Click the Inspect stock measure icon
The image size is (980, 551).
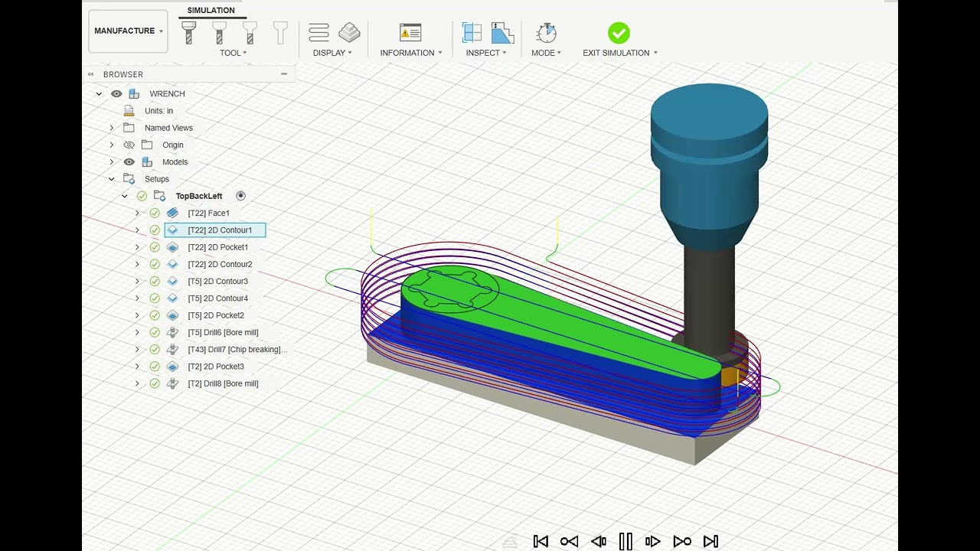(502, 32)
